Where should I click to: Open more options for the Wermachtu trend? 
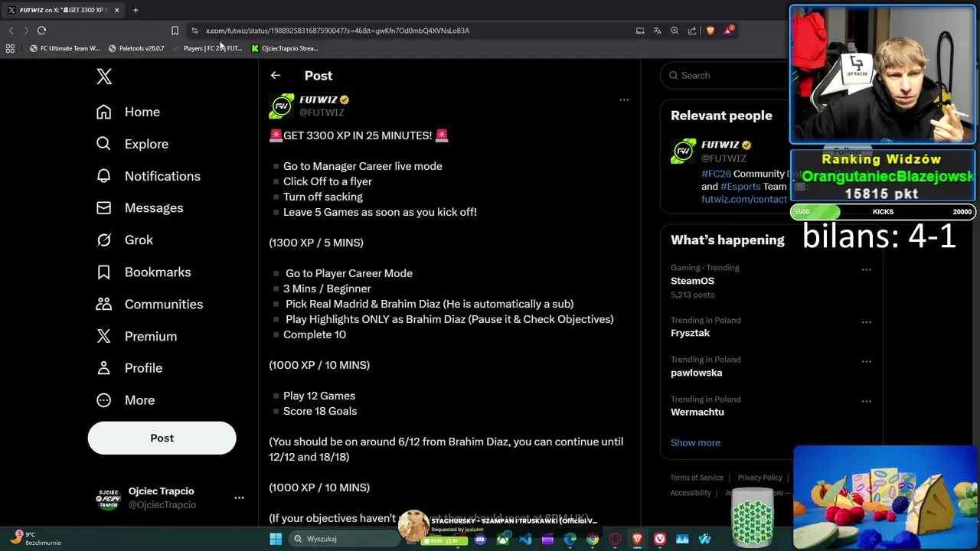[866, 401]
